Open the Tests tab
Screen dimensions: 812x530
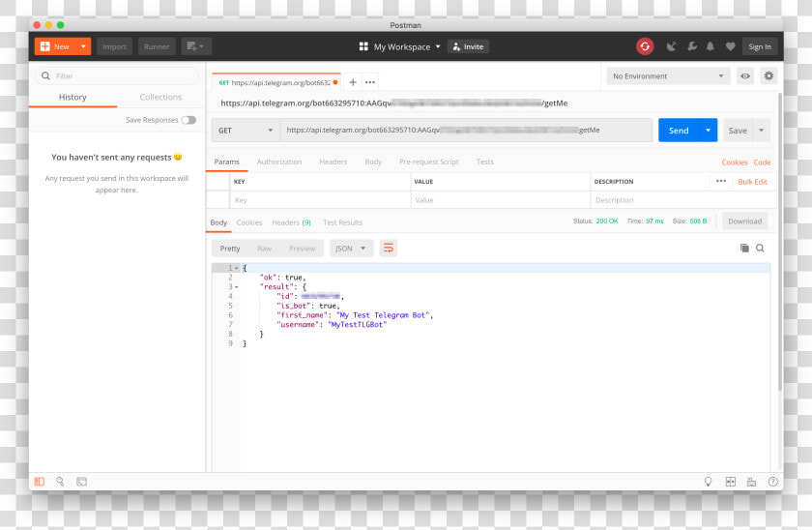point(484,162)
